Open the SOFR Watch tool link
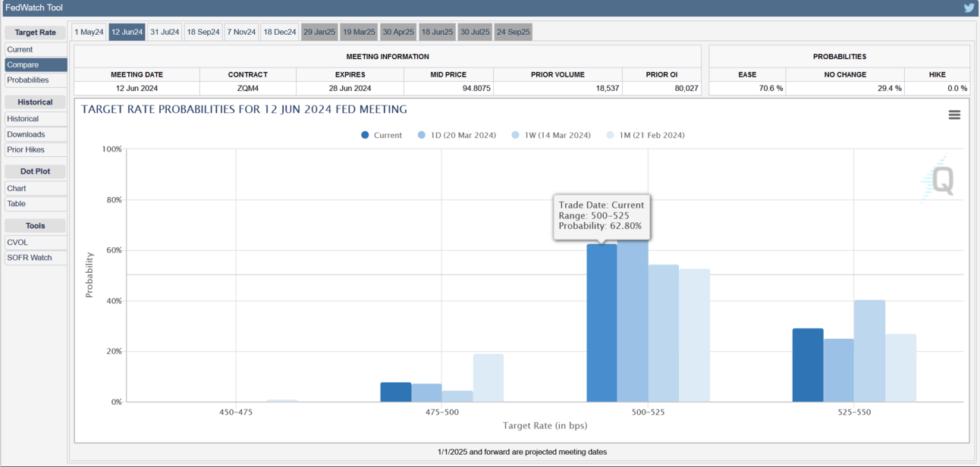 36,257
